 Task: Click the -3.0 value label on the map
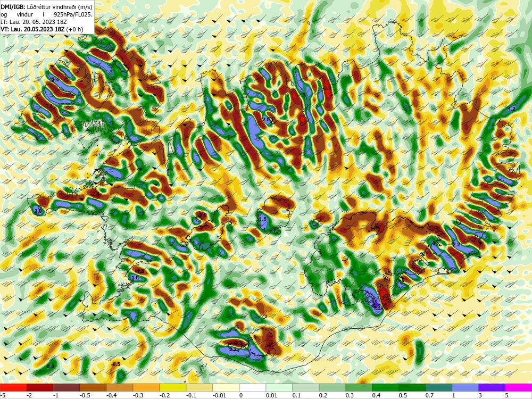coord(327,88)
